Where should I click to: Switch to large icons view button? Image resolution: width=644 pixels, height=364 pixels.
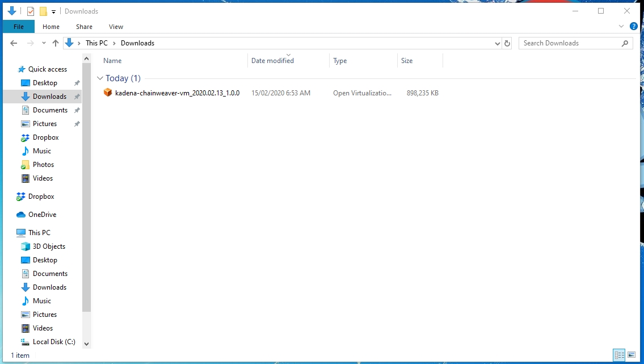632,355
